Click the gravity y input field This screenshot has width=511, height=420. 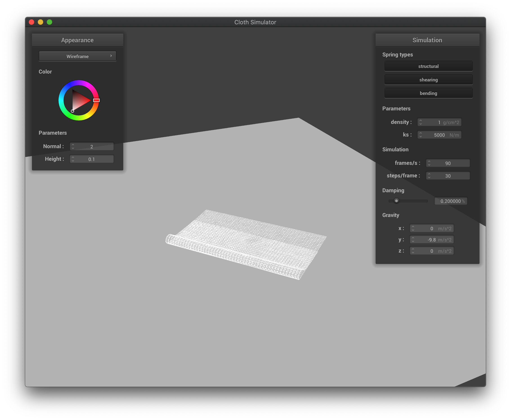[432, 239]
